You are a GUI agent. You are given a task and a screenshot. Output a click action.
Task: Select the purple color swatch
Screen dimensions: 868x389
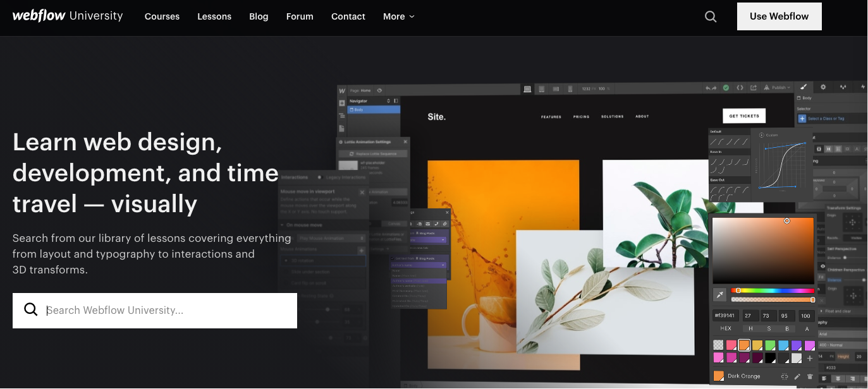coord(797,345)
